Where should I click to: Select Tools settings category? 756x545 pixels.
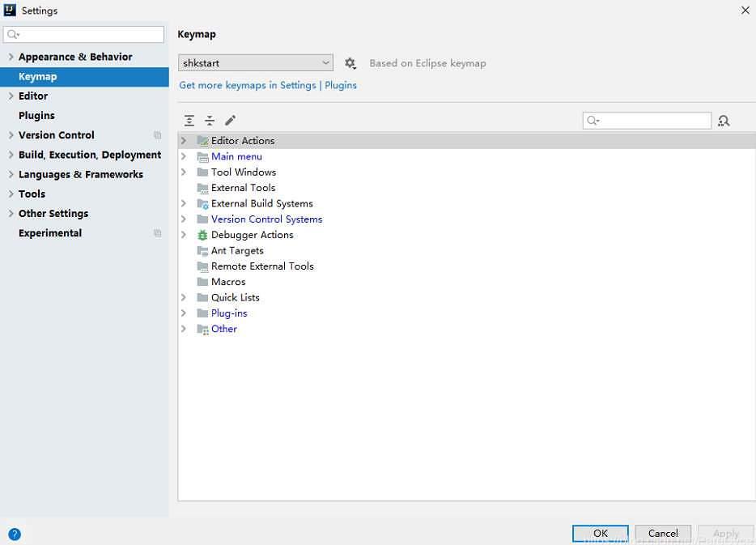84,194
